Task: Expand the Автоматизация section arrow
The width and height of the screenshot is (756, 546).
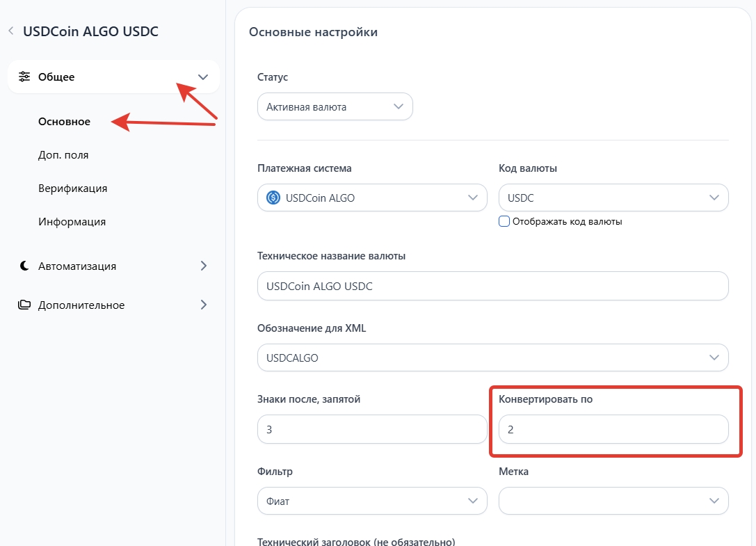Action: (203, 266)
